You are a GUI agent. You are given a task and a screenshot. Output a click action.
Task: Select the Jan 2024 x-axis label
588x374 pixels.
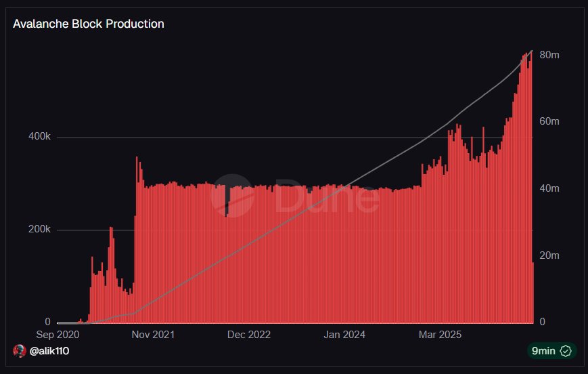click(344, 335)
